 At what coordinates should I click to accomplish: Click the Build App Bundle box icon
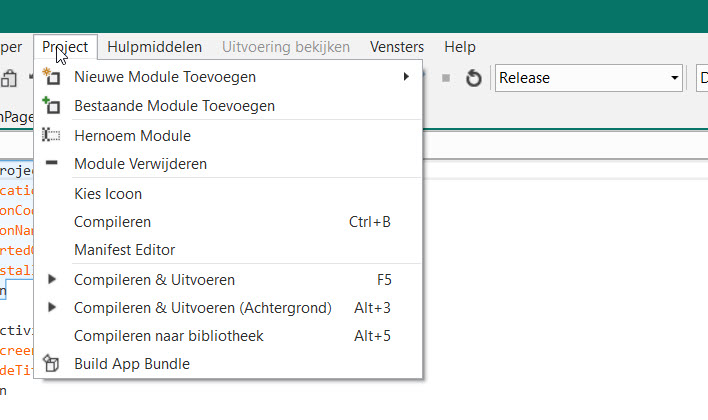click(x=52, y=364)
